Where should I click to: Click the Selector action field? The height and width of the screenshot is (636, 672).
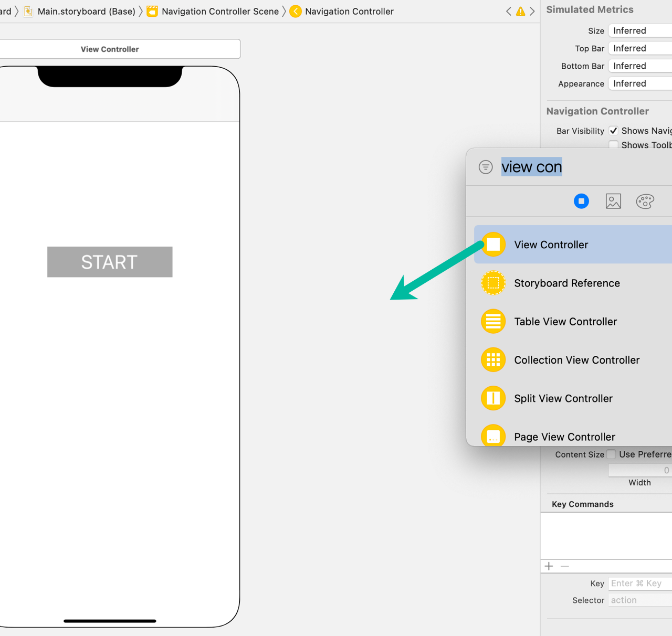pyautogui.click(x=640, y=600)
